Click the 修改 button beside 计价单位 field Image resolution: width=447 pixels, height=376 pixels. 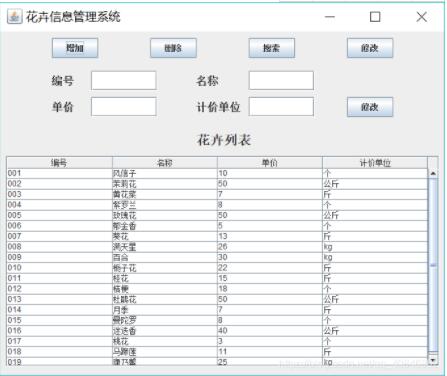(x=370, y=107)
